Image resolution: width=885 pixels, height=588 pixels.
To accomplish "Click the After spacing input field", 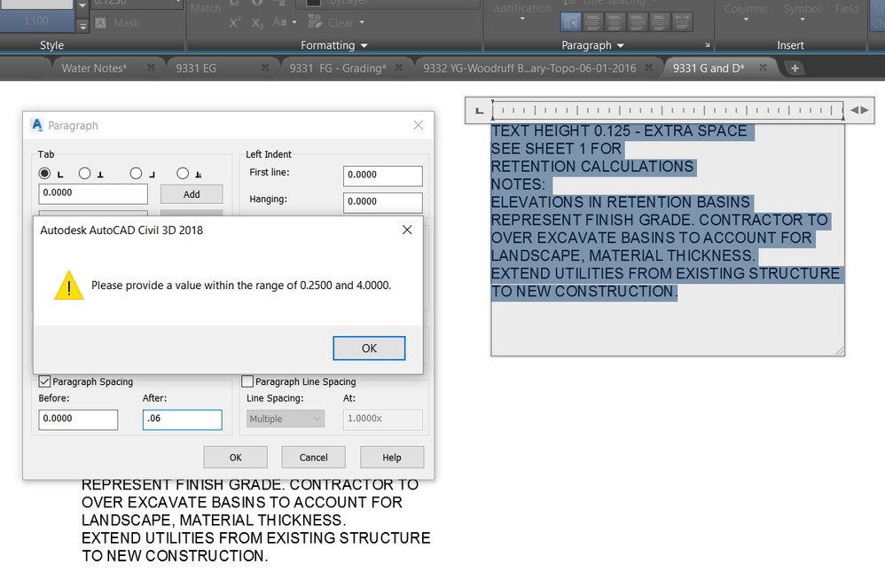I will pos(183,419).
